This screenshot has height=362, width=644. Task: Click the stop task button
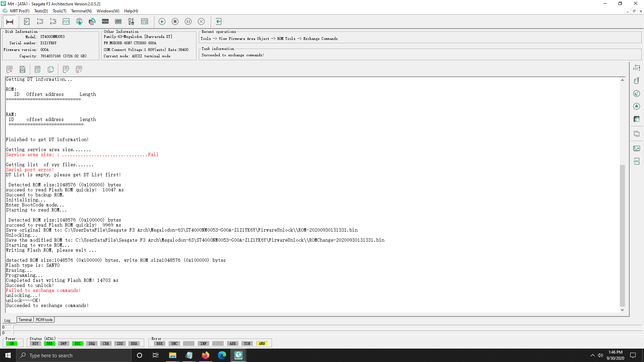[175, 21]
